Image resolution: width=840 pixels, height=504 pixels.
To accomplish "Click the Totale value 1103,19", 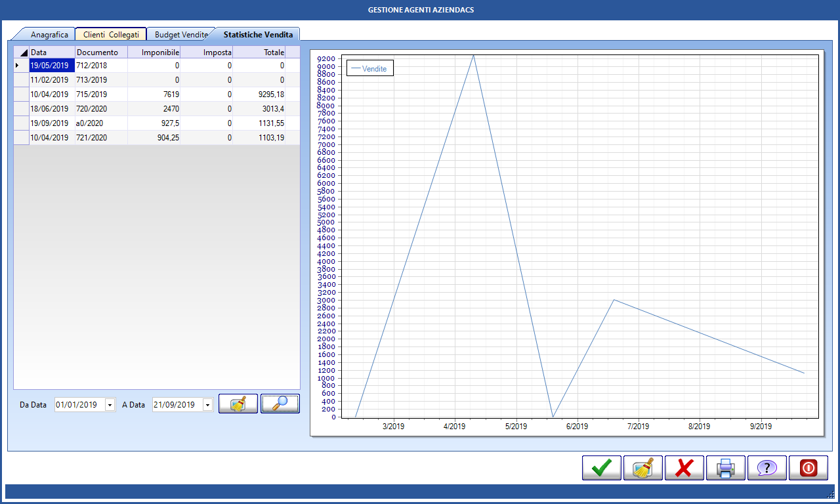I will (259, 138).
